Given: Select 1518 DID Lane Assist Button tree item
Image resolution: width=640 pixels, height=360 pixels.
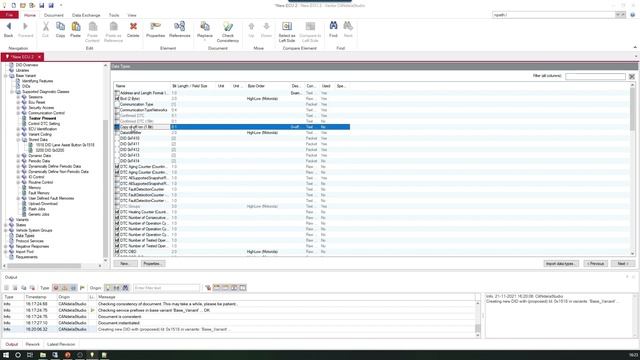Looking at the screenshot, I should 65,145.
